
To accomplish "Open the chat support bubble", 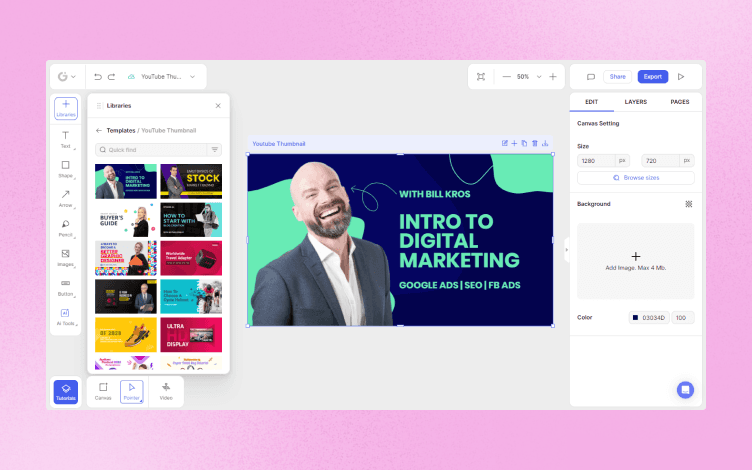I will click(685, 390).
